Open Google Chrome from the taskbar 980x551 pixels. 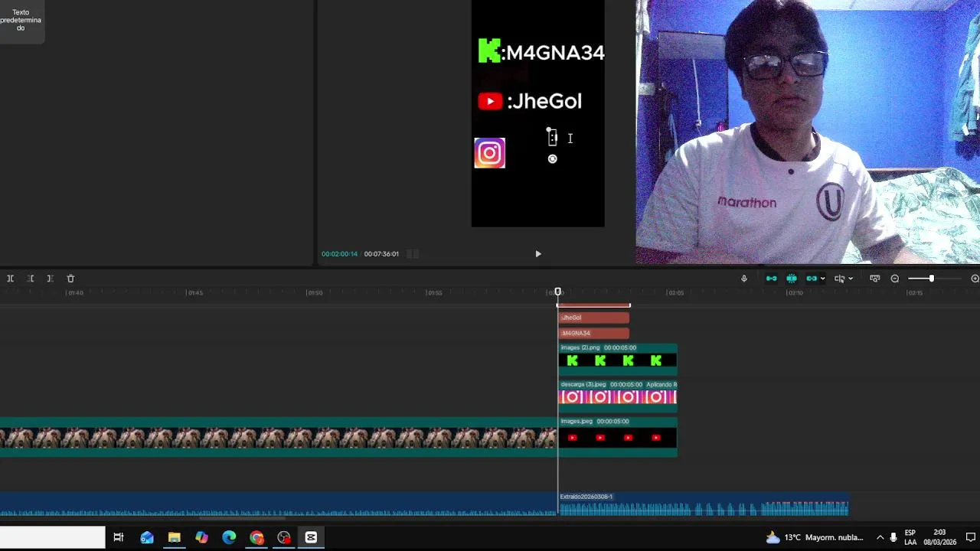pos(256,537)
